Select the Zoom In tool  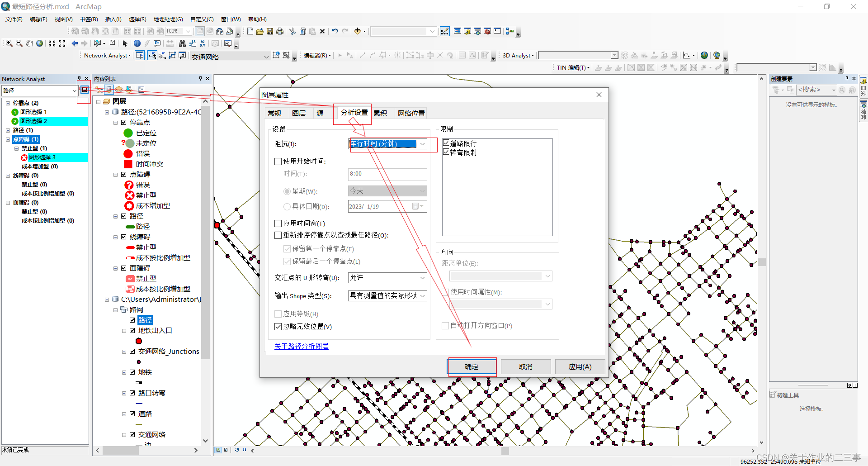[x=9, y=43]
